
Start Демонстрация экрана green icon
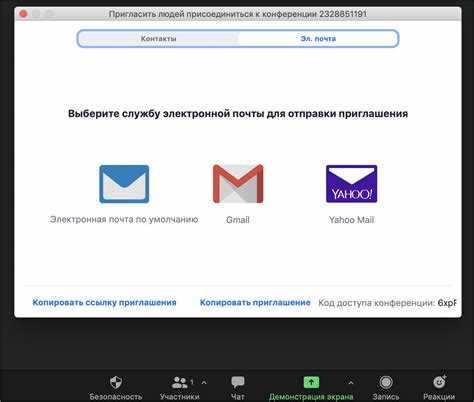coord(311,382)
